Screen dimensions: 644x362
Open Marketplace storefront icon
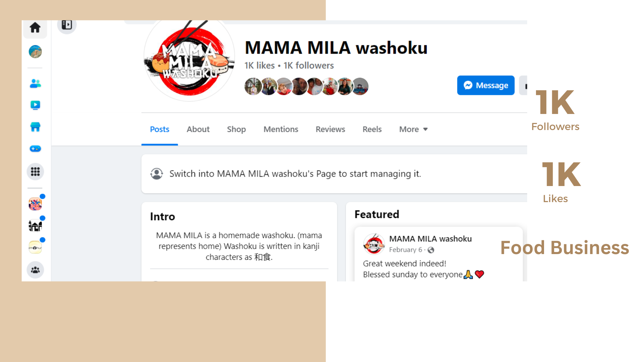35,127
